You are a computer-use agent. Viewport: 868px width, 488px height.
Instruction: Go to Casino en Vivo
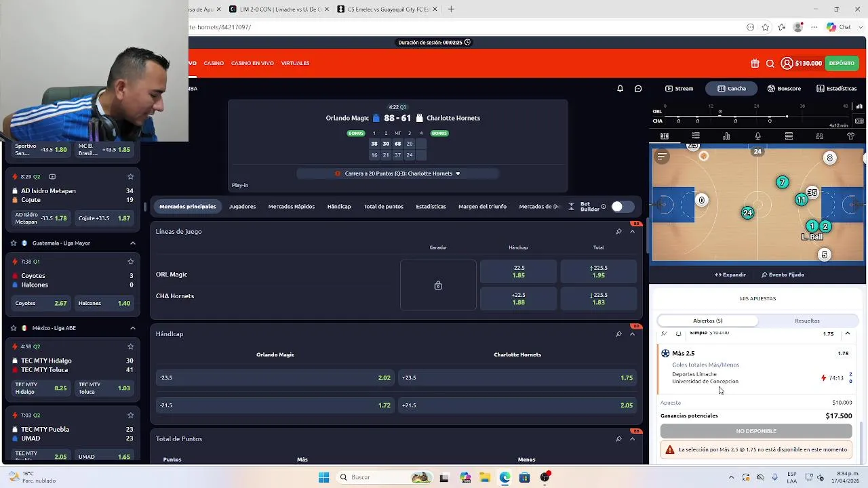tap(252, 63)
